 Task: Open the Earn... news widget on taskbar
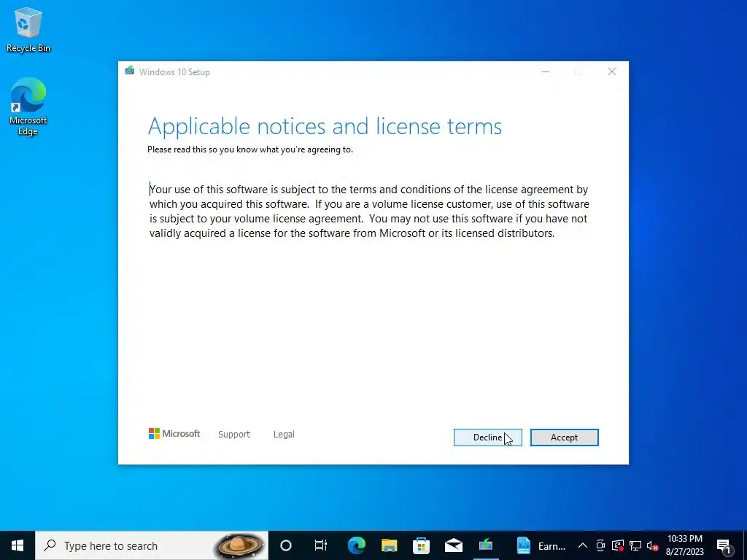[541, 545]
